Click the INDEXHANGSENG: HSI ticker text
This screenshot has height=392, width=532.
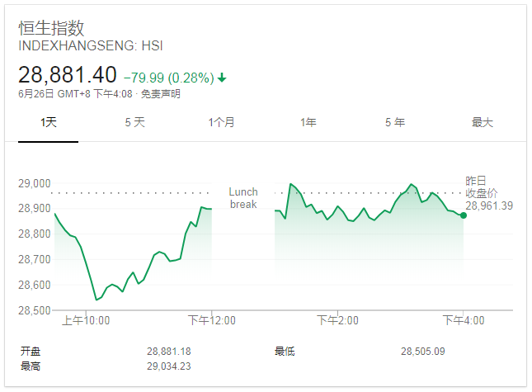[91, 46]
